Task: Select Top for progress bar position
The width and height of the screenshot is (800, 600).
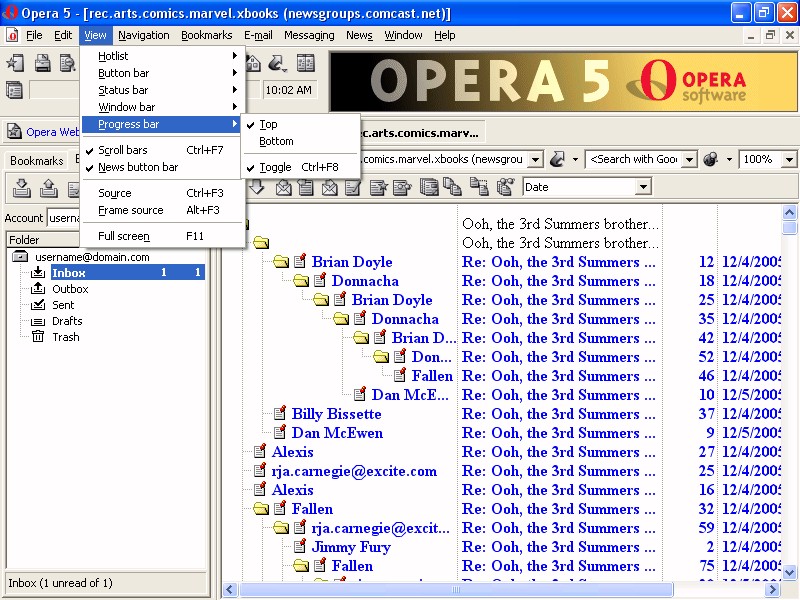Action: [x=301, y=124]
